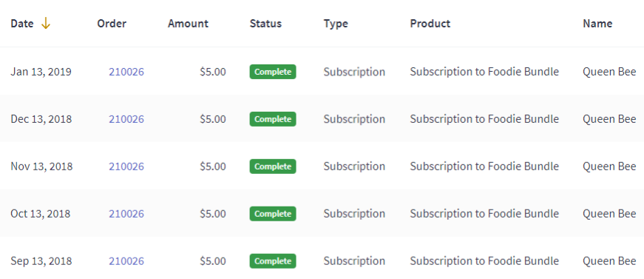
Task: Click Complete badge in Dec 13, 2018 row
Action: coord(273,119)
